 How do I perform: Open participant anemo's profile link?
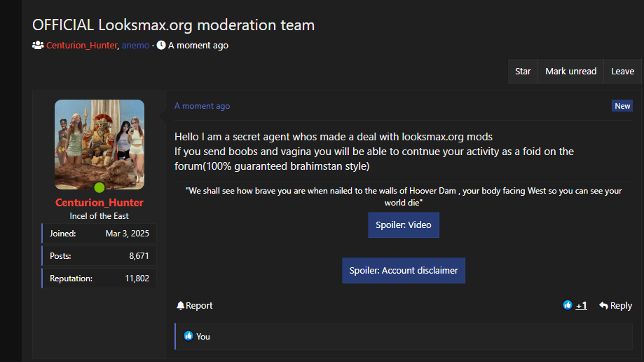(x=135, y=46)
